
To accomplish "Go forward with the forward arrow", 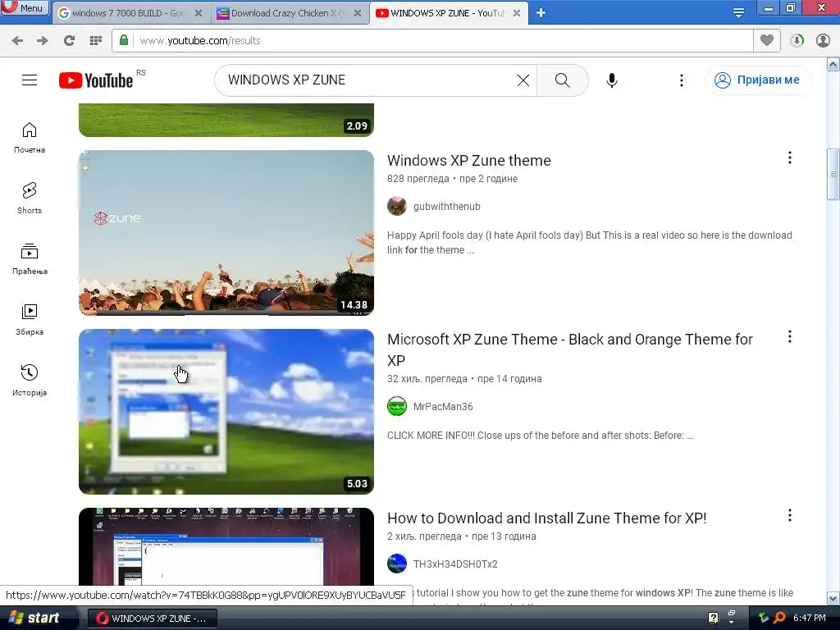I will (43, 41).
